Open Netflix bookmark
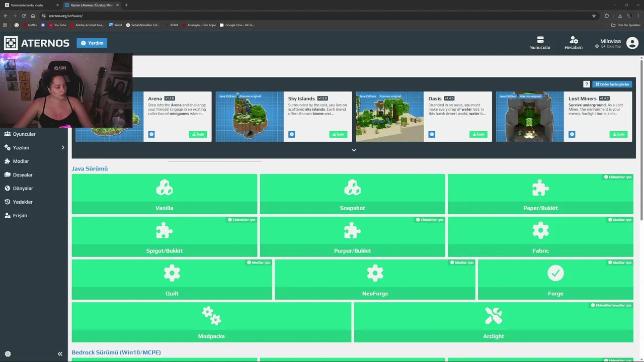The width and height of the screenshot is (644, 362). pos(30,25)
